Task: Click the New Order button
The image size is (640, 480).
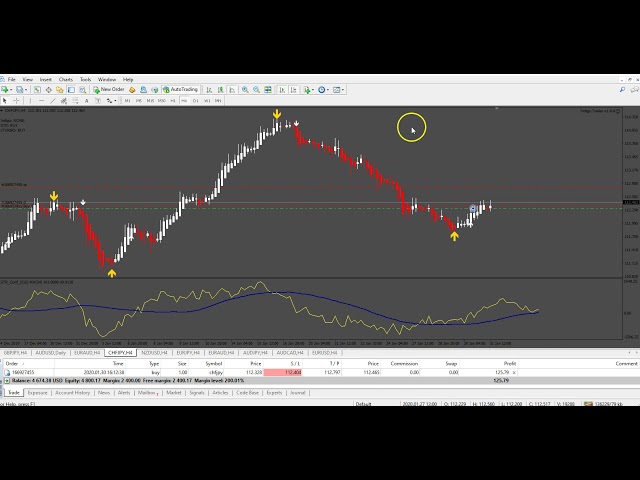Action: click(109, 89)
